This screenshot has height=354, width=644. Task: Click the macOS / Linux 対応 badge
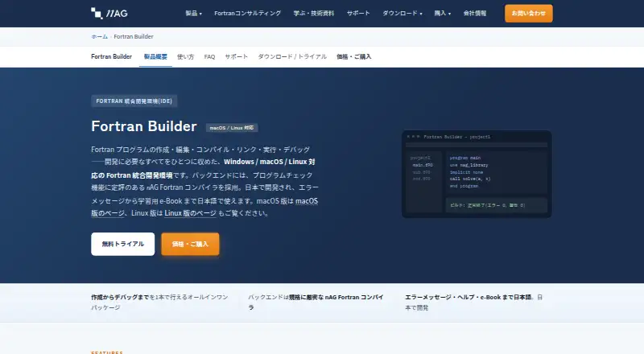tap(232, 128)
